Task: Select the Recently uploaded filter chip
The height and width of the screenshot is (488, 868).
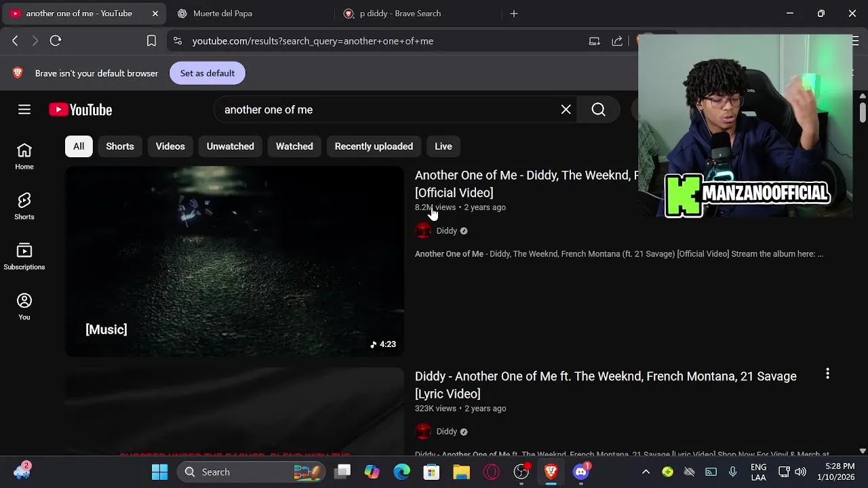Action: pos(374,146)
